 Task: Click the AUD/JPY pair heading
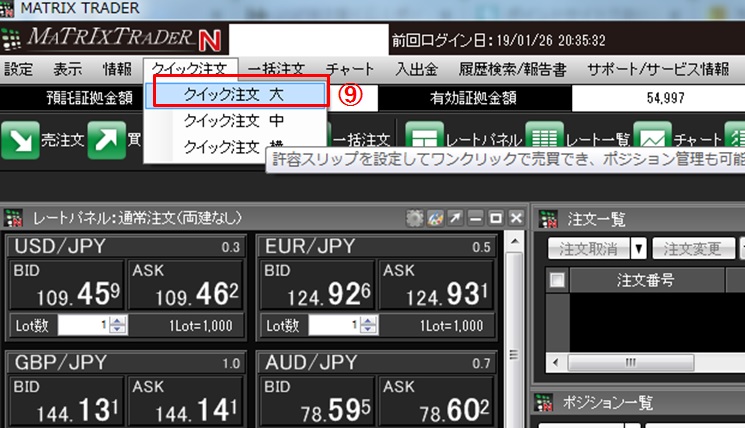coord(311,363)
